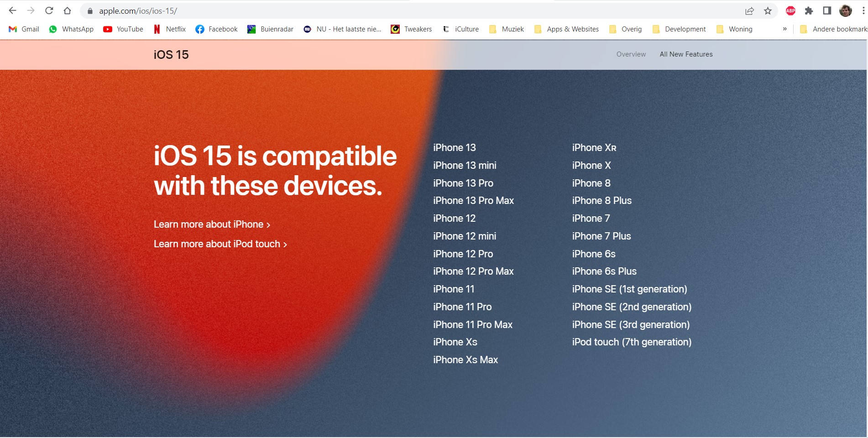Open the Chrome three-dot menu
Viewport: 868px width, 438px height.
tap(863, 11)
